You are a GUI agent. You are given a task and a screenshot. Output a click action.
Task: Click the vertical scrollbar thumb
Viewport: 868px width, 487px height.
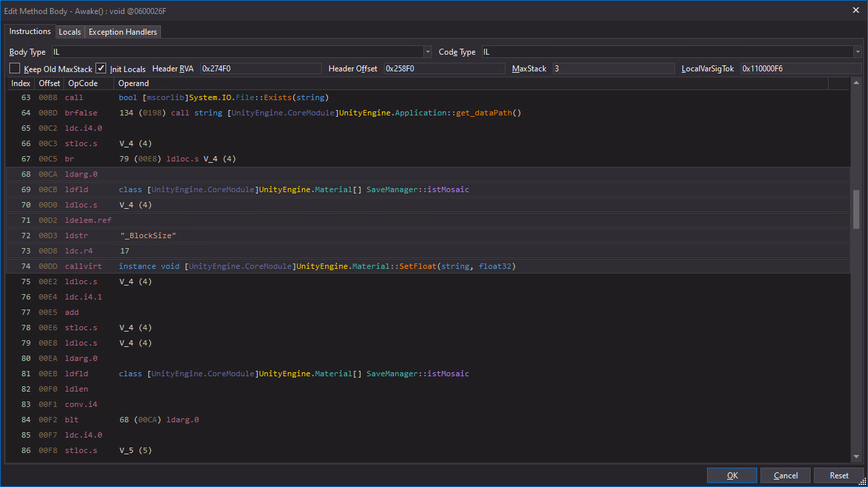point(857,209)
